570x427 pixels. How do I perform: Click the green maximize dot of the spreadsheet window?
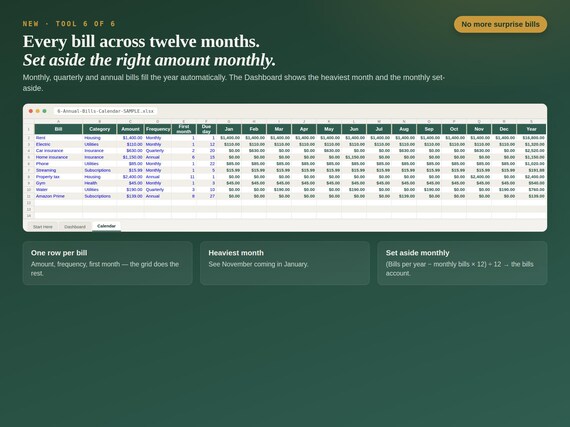click(x=44, y=111)
